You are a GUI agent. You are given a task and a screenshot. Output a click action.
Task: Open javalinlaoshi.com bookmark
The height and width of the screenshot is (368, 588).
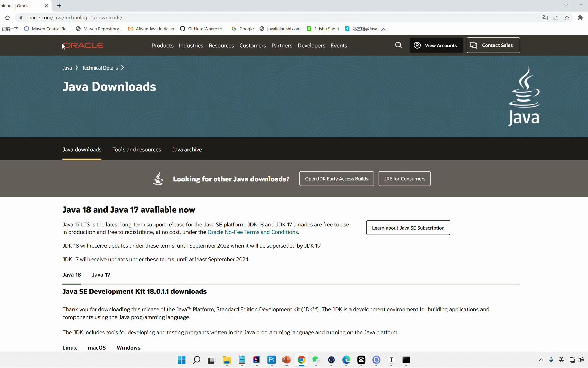click(280, 29)
